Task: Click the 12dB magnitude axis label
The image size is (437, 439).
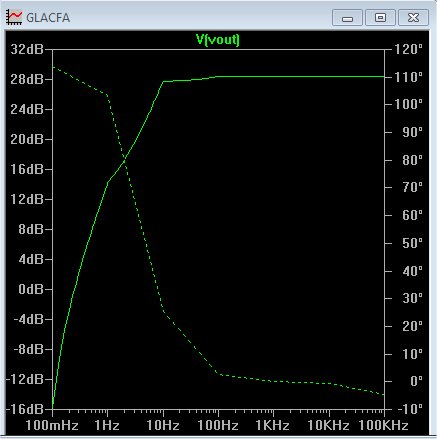Action: 27,199
